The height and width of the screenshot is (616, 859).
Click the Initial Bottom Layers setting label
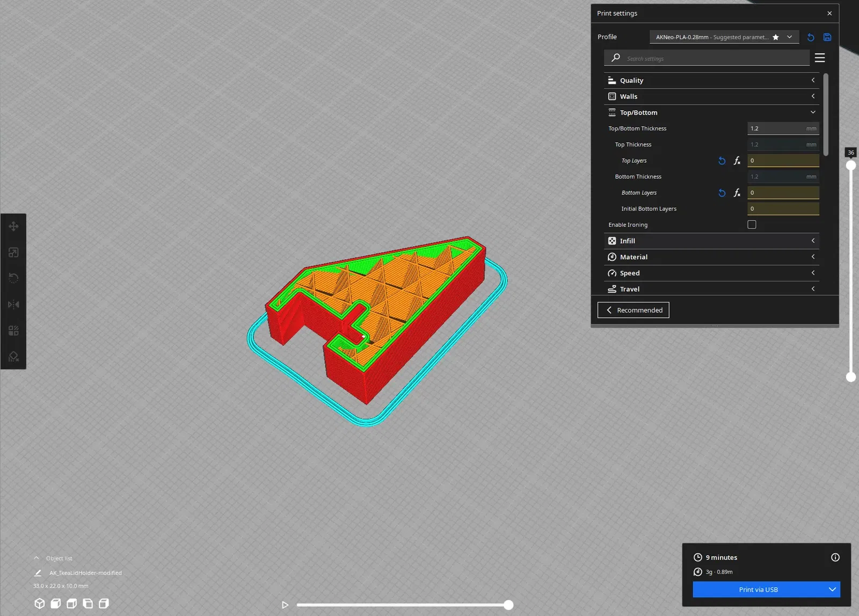pos(649,209)
